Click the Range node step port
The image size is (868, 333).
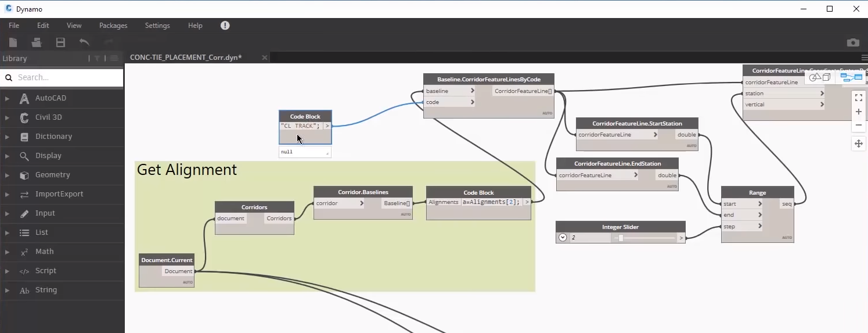point(742,226)
